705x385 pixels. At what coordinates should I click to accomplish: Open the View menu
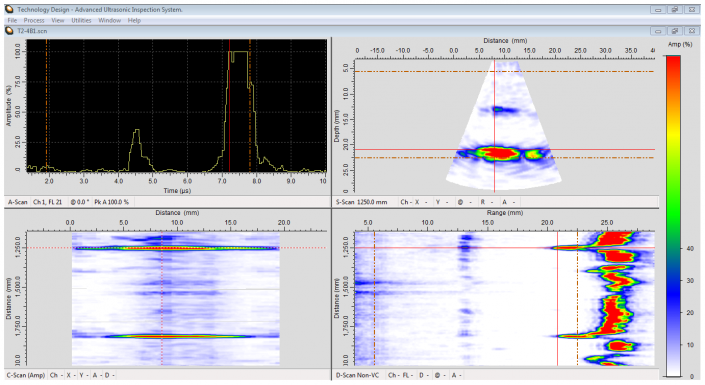(58, 20)
